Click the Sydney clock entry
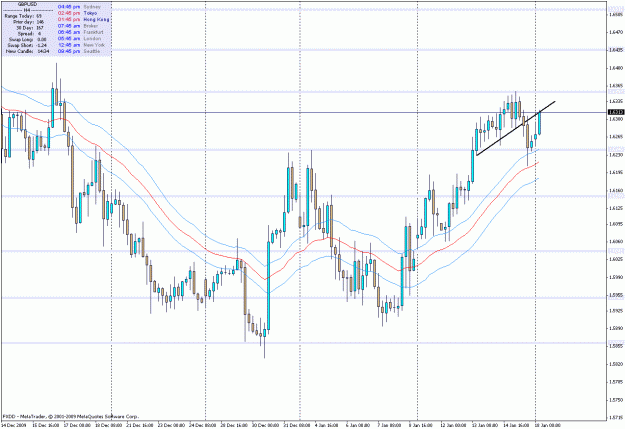Screen dimensions: 625x429 tap(79, 7)
